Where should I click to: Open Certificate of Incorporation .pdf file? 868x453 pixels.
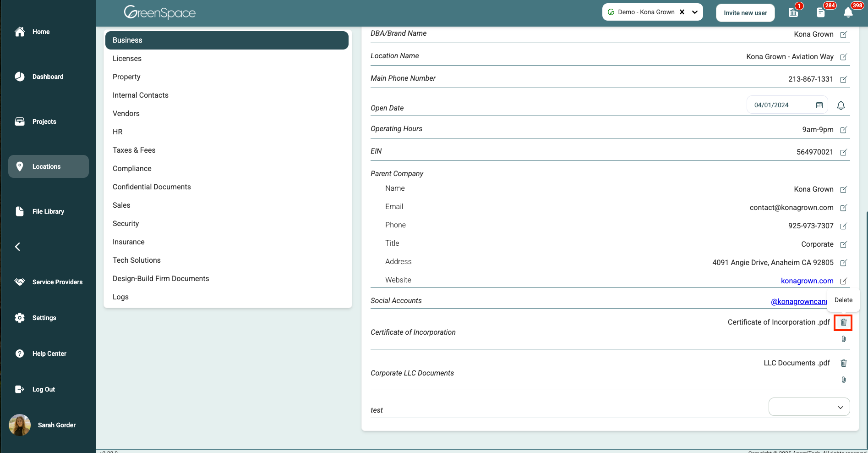[779, 322]
